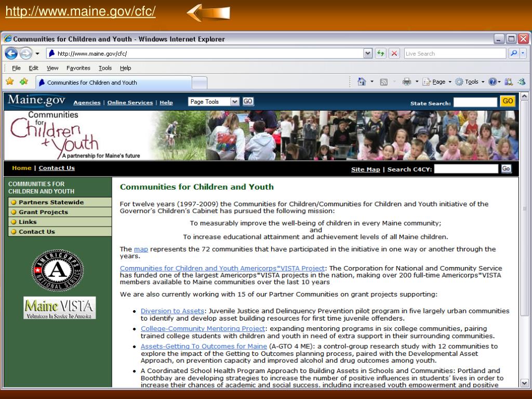Open the Diversion to Assets link
Image resolution: width=532 pixels, height=399 pixels.
click(x=172, y=311)
